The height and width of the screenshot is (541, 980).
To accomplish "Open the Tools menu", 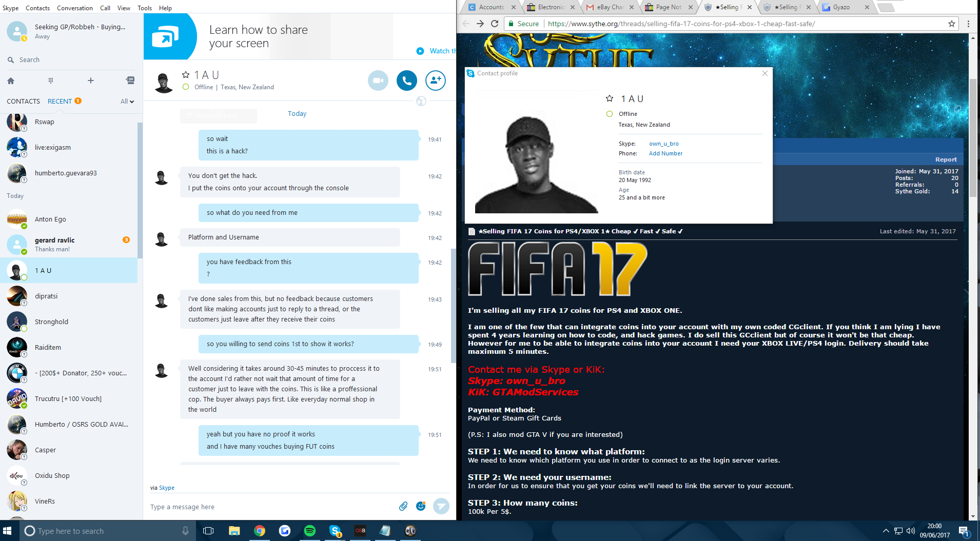I will 145,8.
